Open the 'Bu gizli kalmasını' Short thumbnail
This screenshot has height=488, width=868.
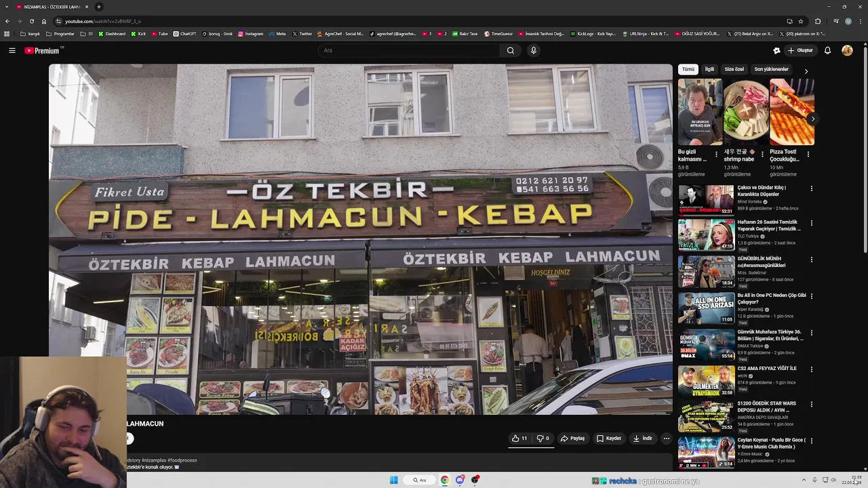click(x=700, y=112)
